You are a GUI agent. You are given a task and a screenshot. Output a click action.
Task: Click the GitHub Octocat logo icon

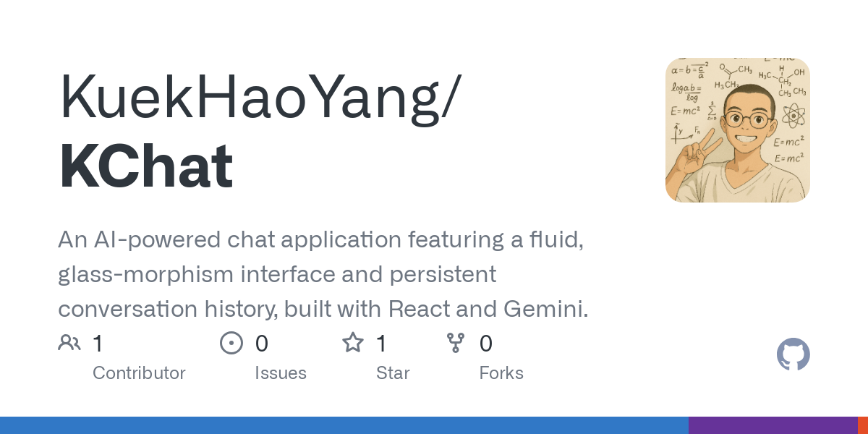(793, 355)
